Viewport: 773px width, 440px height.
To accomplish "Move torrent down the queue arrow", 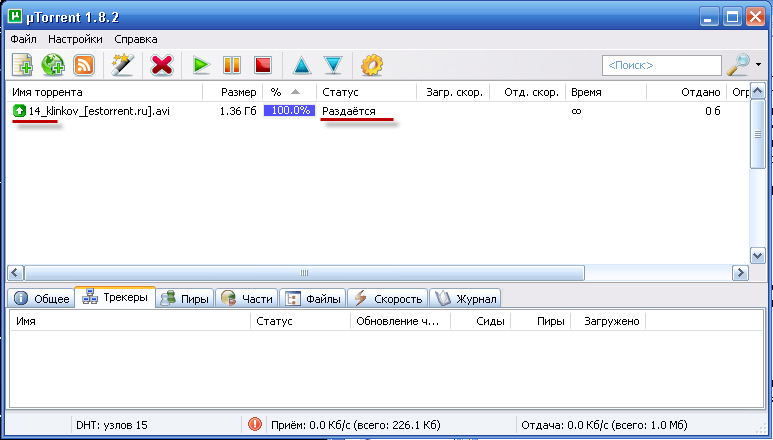I will pos(333,65).
